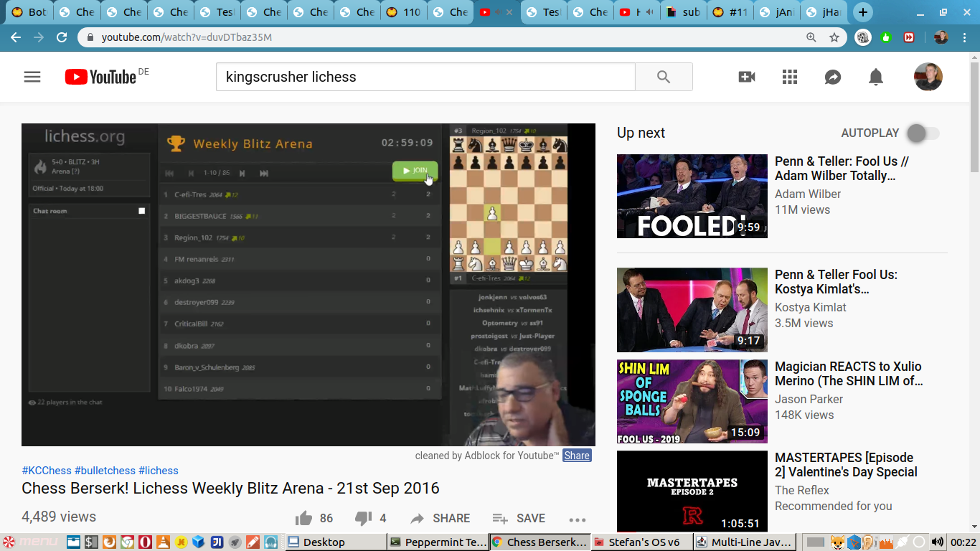Toggle the Autoplay switch

(922, 133)
